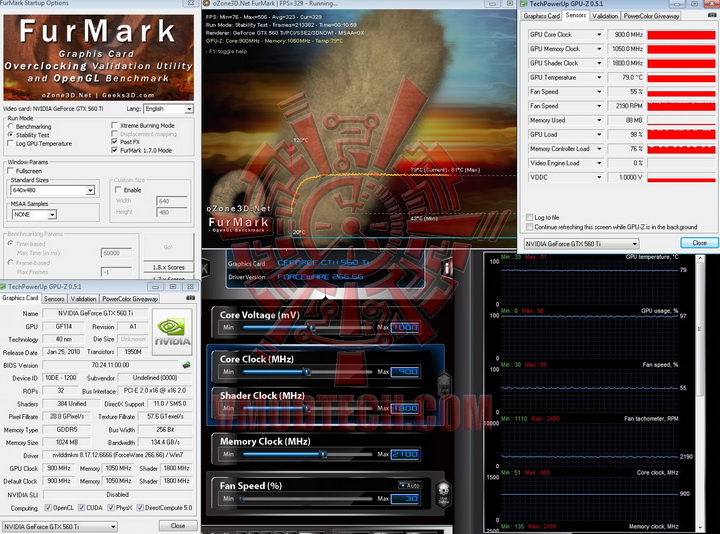Enable Fullscreen in Window Params
Screen dimensions: 720x534
tap(10, 170)
